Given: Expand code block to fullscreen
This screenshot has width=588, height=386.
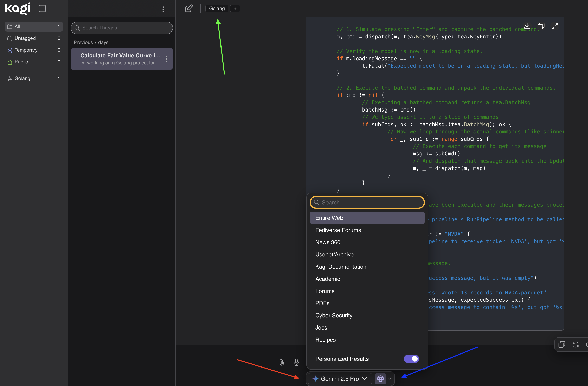Looking at the screenshot, I should click(x=555, y=26).
